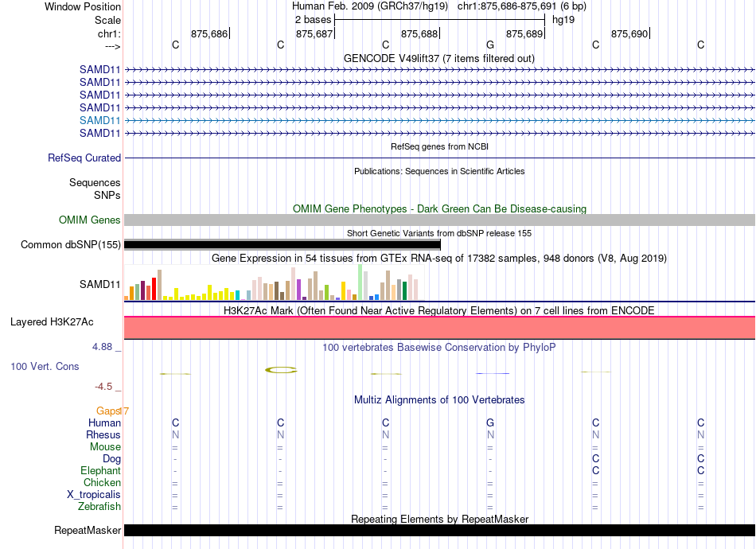Open the RefSeq genes from NCBI title
This screenshot has height=549, width=756.
439,146
